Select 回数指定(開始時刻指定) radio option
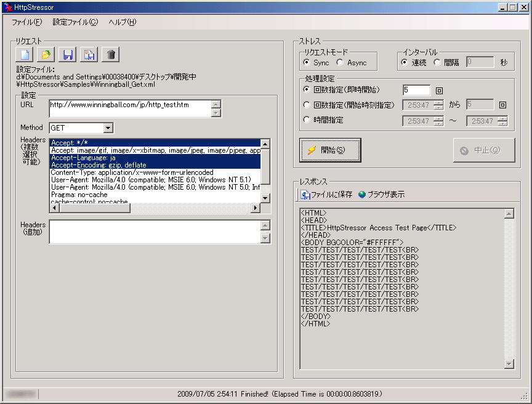Screen dimensions: 532x404 click(307, 105)
